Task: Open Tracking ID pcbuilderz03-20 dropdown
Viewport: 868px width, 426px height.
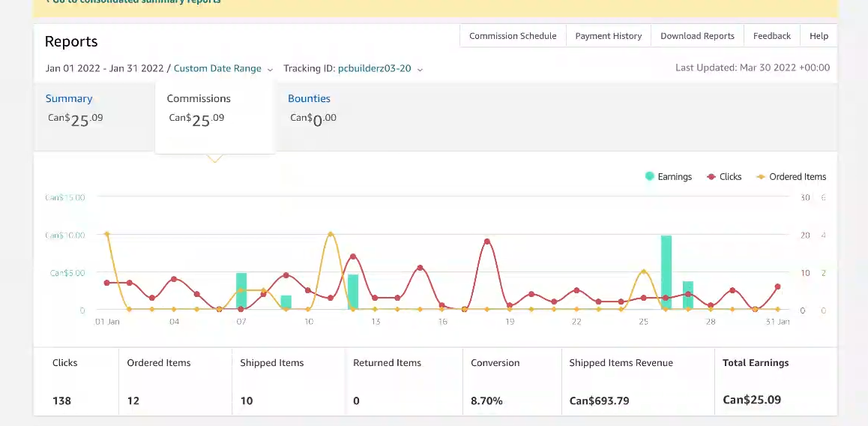Action: click(x=374, y=69)
